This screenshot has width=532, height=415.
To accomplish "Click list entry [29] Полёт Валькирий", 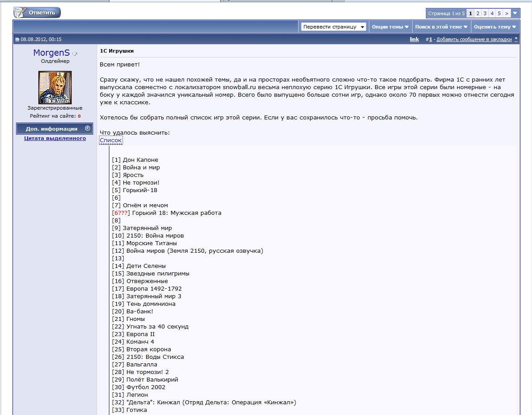I will point(145,379).
